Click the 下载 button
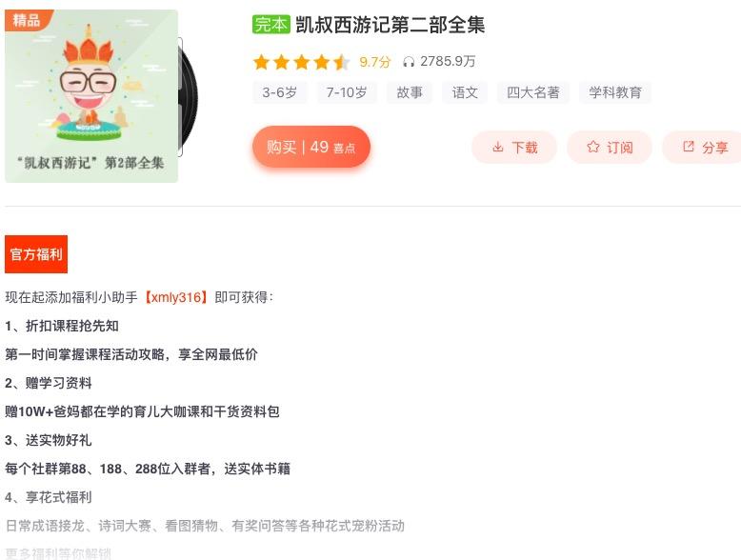Viewport: 741px width, 560px height. 514,148
